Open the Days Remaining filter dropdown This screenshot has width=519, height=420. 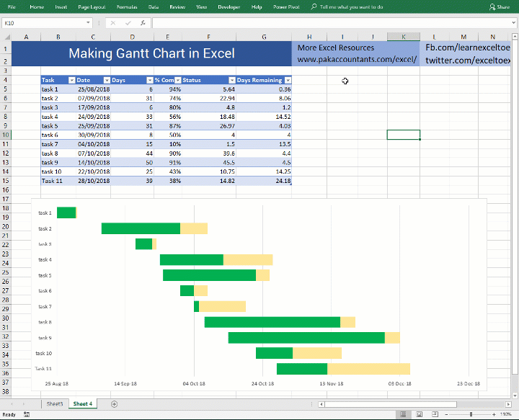tap(288, 80)
